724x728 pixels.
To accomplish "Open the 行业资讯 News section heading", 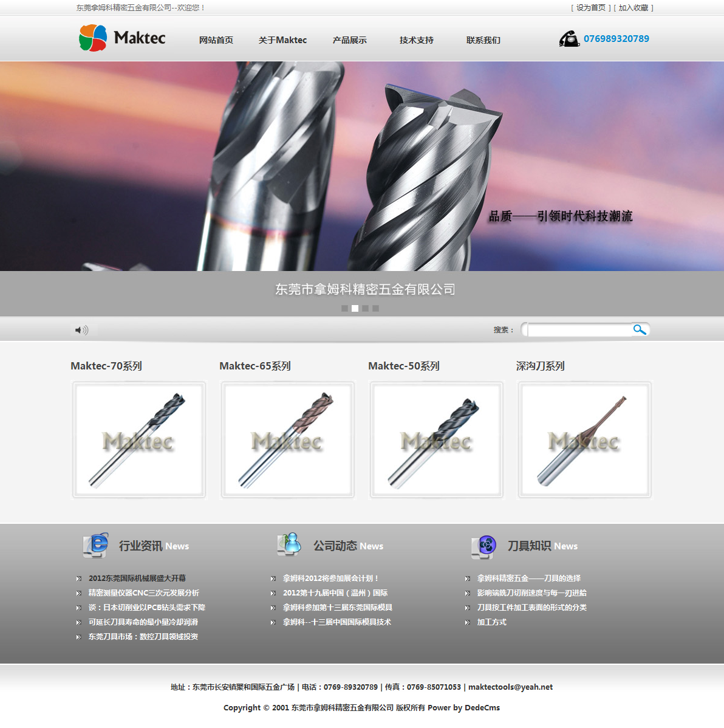I will [x=154, y=546].
